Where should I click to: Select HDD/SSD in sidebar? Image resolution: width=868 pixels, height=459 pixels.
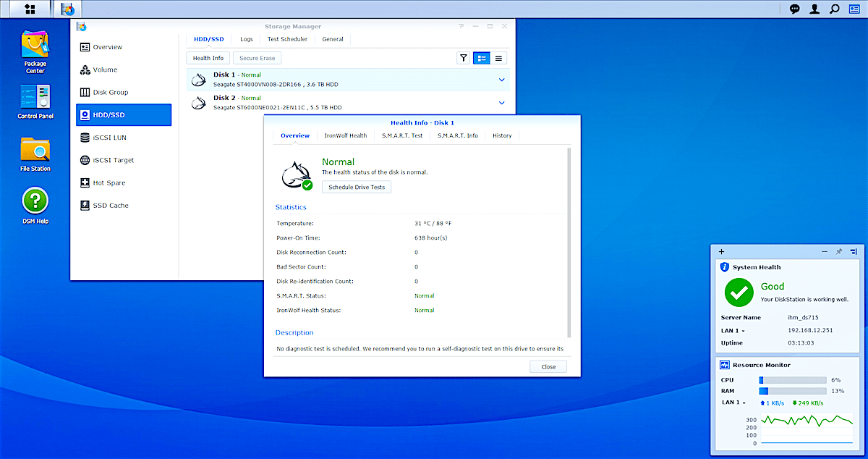click(124, 115)
